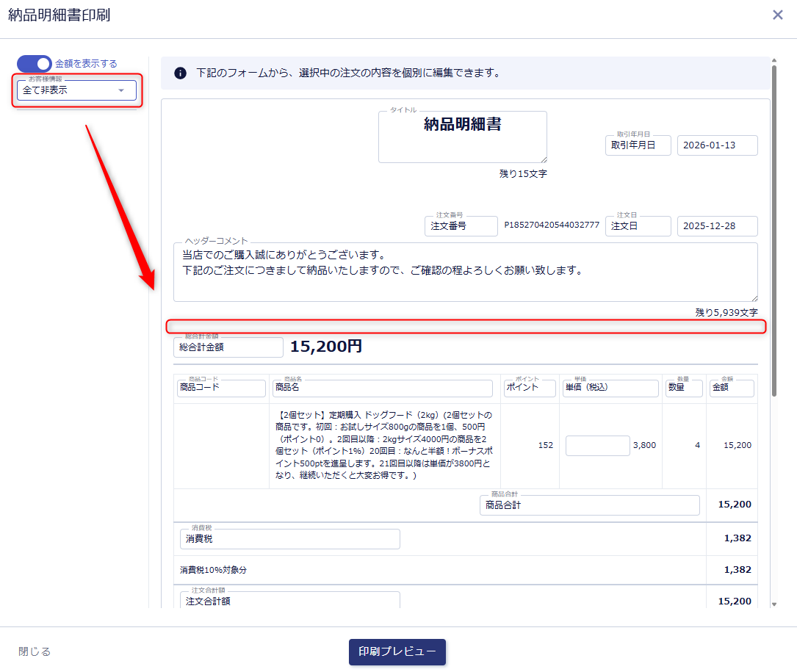Click the 取引年月日 date field 2026-01-13
The height and width of the screenshot is (672, 797).
coord(717,145)
